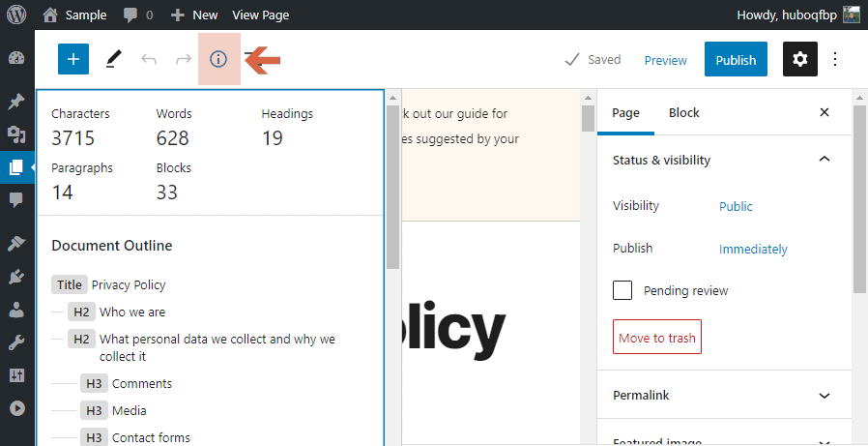Collapse the Status & visibility panel
Screen dimensions: 868x446
(824, 160)
